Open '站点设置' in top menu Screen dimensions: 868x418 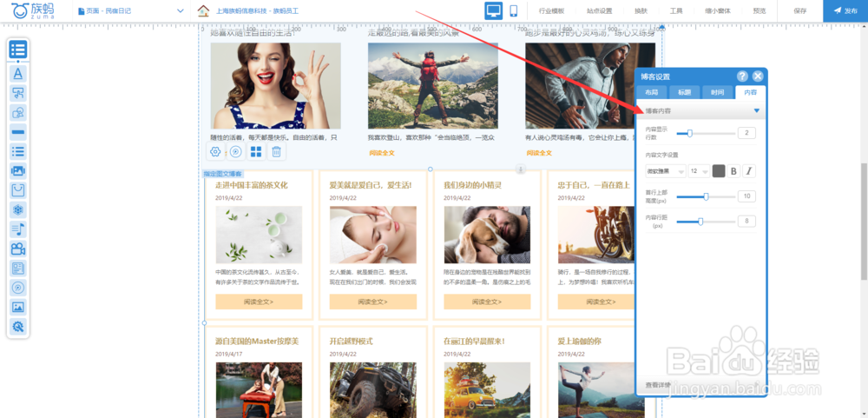pyautogui.click(x=600, y=10)
